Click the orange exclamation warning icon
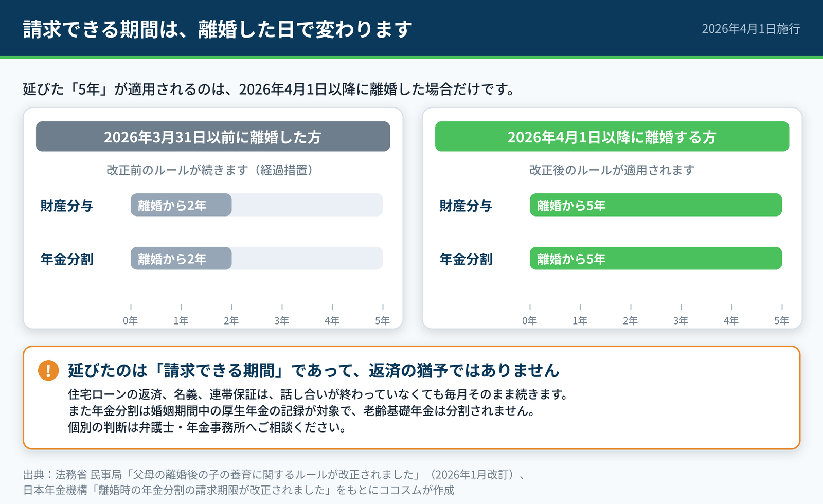The image size is (823, 504). coord(48,370)
